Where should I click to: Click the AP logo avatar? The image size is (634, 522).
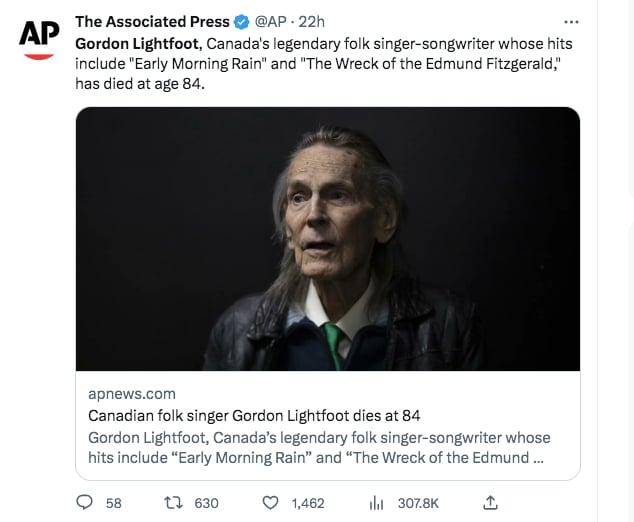(x=39, y=38)
